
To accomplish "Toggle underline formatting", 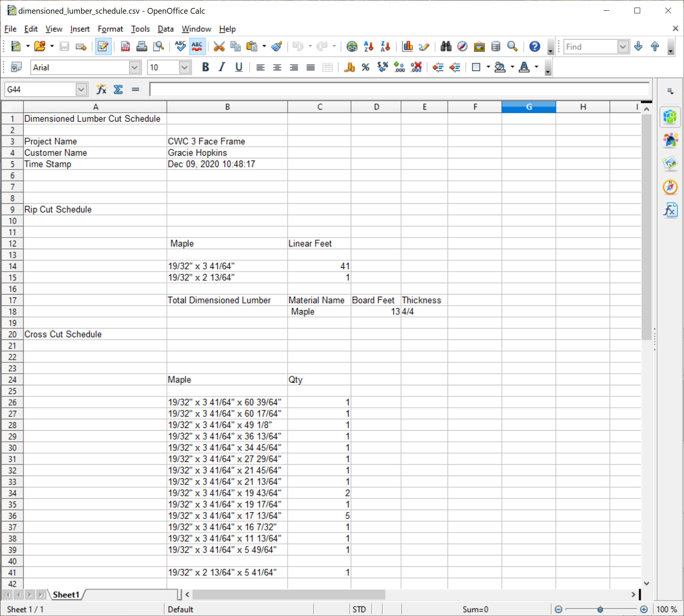I will click(238, 67).
